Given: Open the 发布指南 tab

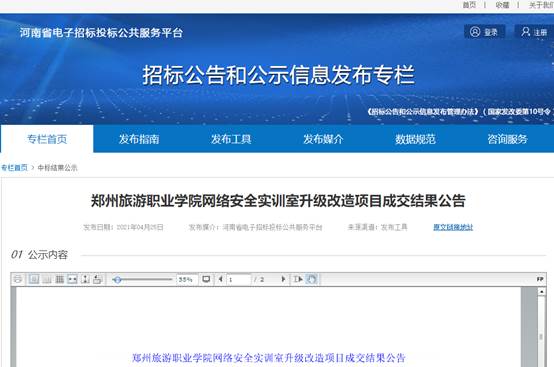Looking at the screenshot, I should click(x=139, y=139).
